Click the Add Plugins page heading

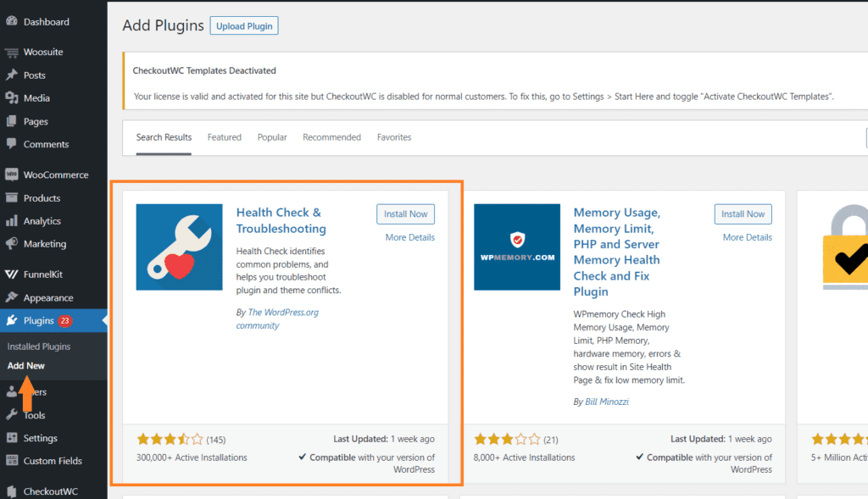pyautogui.click(x=164, y=25)
